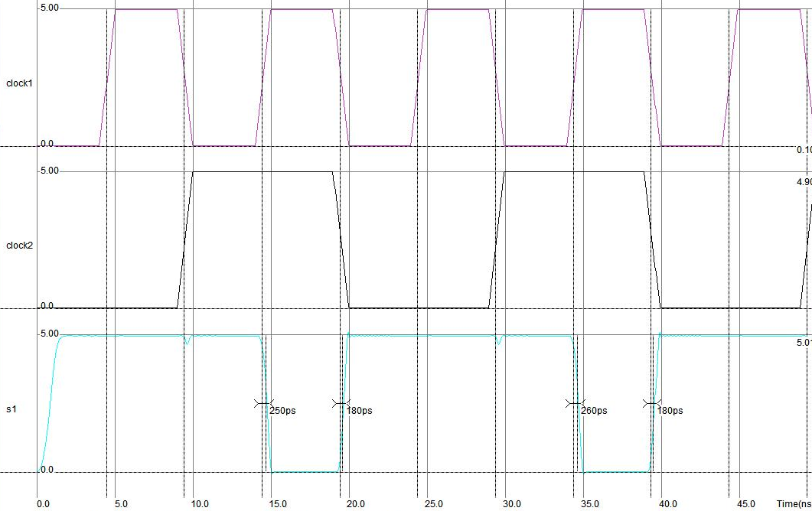
Task: Click the 5.00 voltage label of s1
Action: [49, 334]
